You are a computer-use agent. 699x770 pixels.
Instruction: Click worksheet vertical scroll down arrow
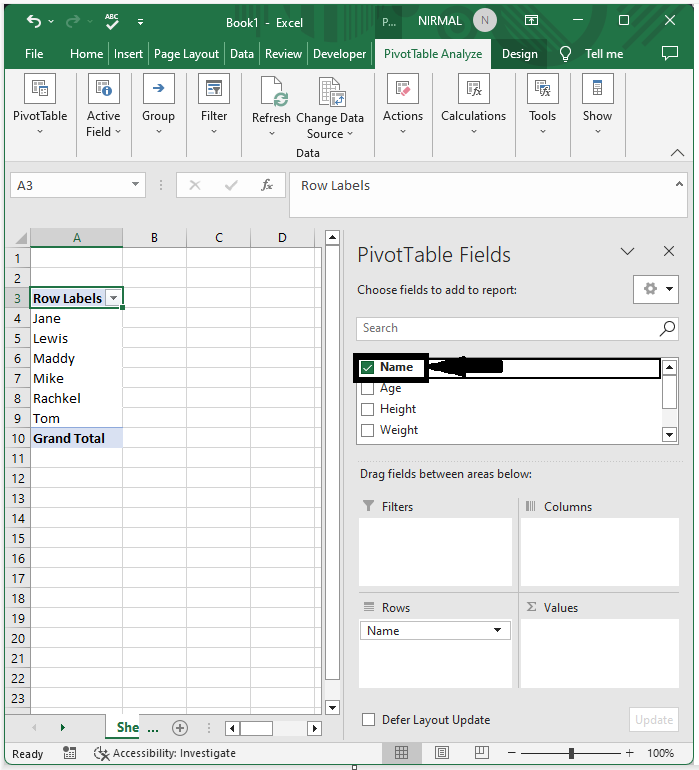tap(333, 707)
